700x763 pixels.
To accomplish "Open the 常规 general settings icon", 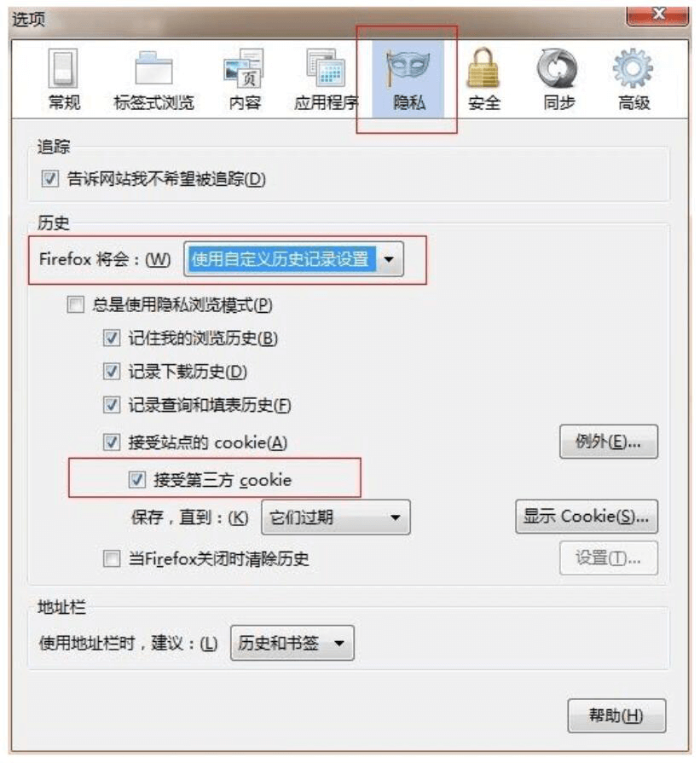I will pos(63,68).
